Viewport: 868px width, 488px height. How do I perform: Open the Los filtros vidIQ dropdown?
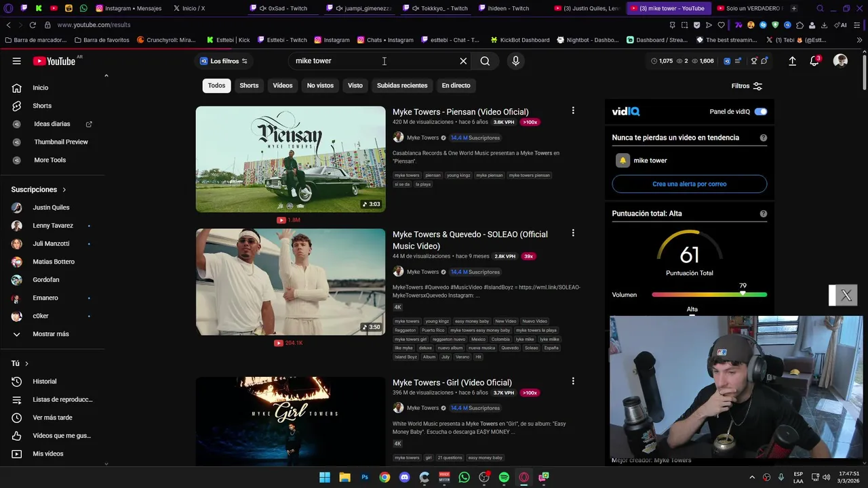pyautogui.click(x=224, y=61)
